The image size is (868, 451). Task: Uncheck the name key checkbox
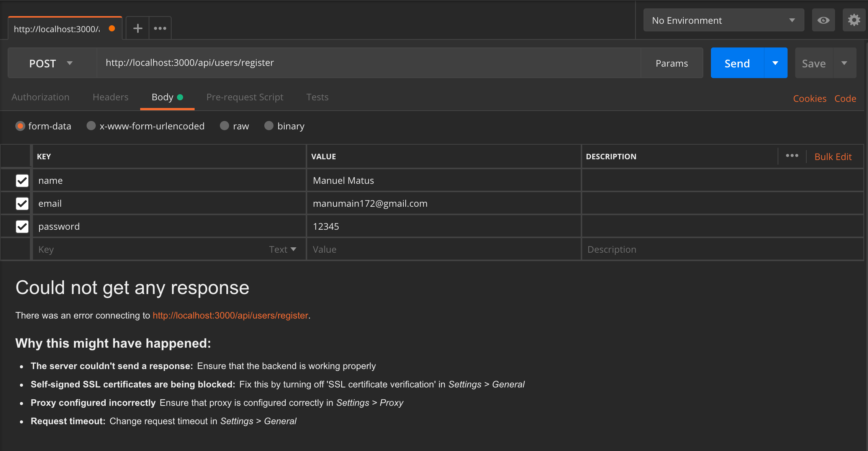click(22, 181)
